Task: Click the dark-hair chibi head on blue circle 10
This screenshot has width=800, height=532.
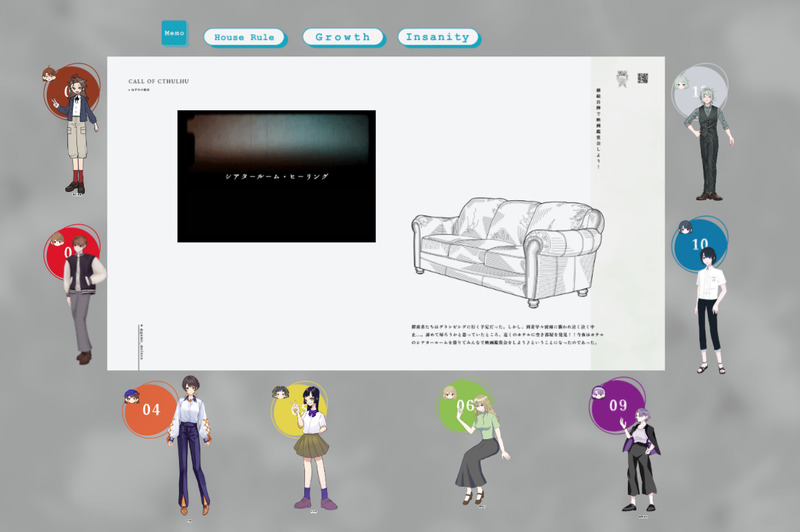Action: tap(685, 227)
